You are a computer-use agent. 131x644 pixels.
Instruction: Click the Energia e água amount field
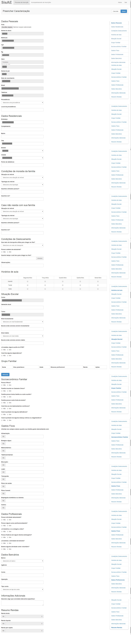(x=24, y=444)
